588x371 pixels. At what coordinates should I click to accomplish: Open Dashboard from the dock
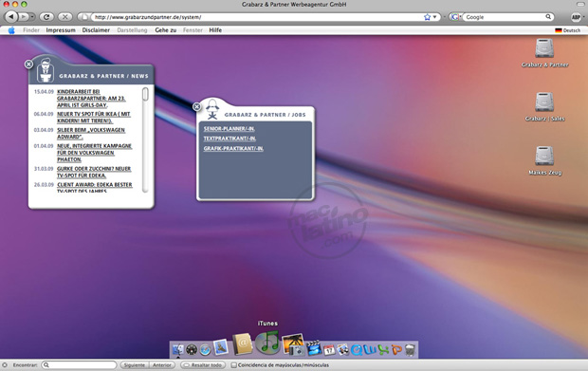[192, 349]
